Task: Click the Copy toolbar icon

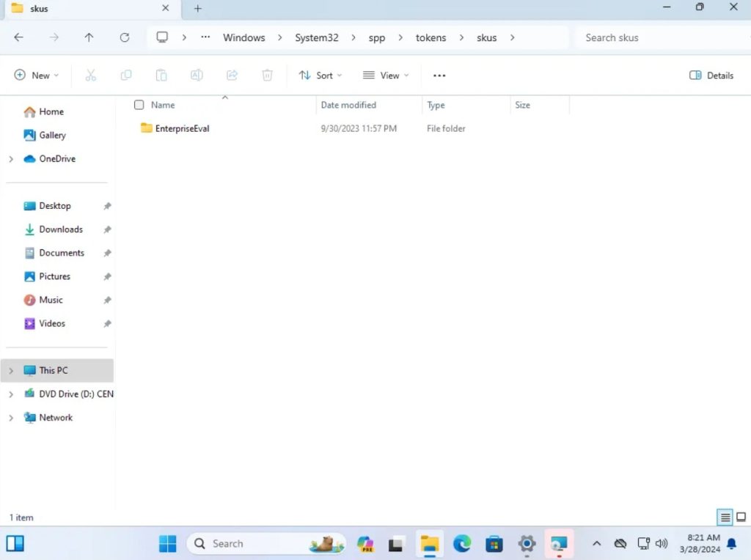Action: pos(126,75)
